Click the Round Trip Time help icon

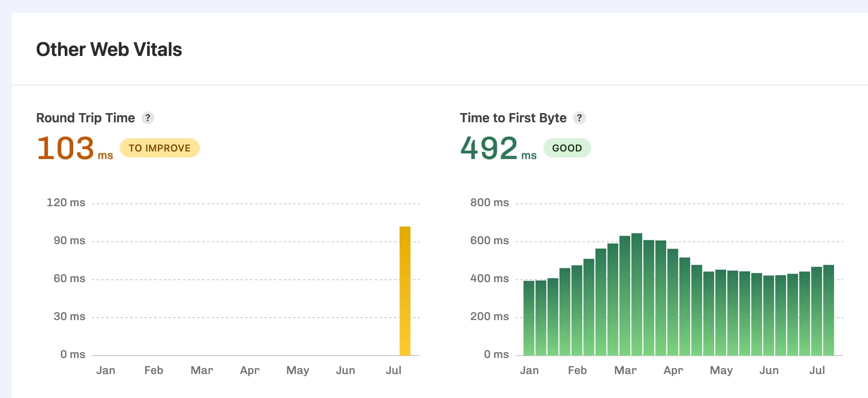point(148,117)
